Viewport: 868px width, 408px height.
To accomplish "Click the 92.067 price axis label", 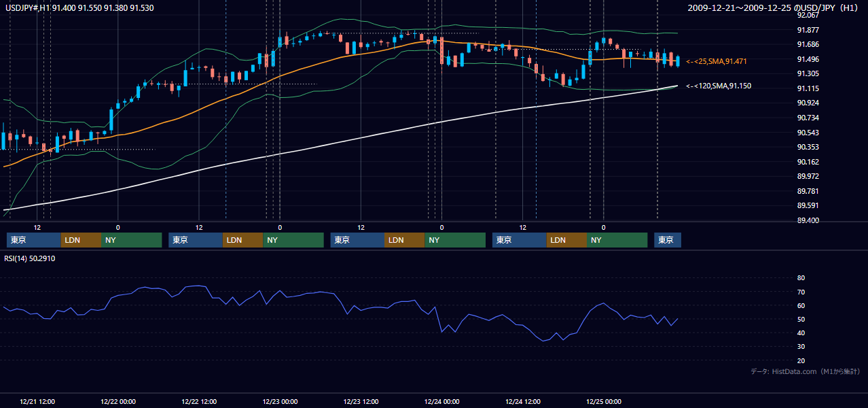I will click(x=808, y=15).
